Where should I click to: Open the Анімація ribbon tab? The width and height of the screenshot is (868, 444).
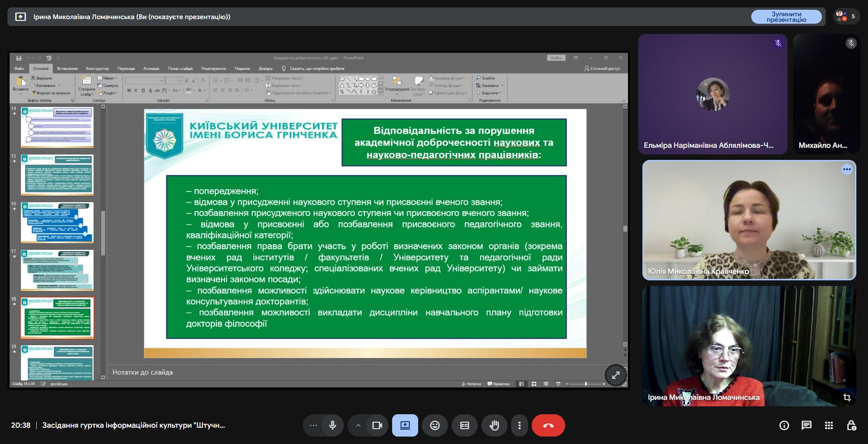[151, 68]
